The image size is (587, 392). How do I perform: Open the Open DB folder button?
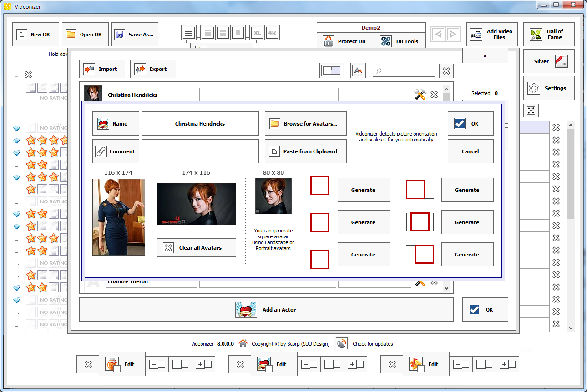pos(85,35)
